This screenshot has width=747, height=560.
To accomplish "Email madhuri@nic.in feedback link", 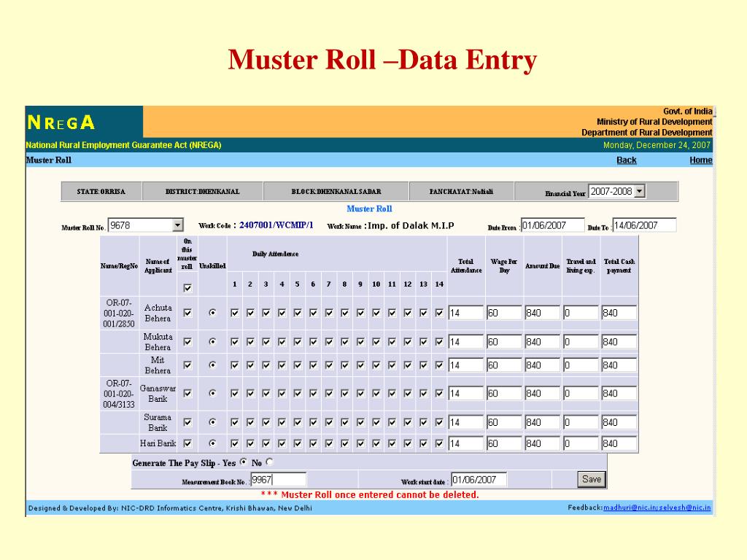I will [x=630, y=507].
